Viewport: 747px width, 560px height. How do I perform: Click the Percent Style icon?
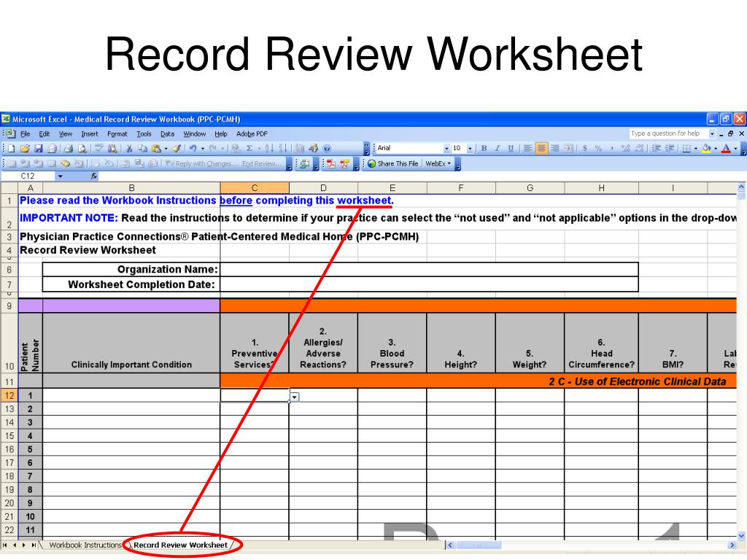(x=598, y=149)
